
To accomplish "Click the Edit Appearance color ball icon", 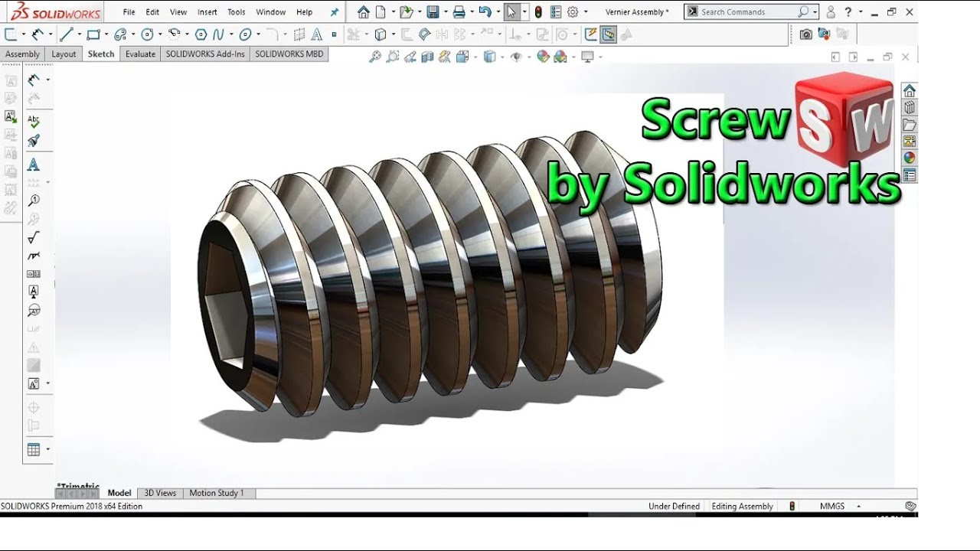I will pyautogui.click(x=543, y=57).
